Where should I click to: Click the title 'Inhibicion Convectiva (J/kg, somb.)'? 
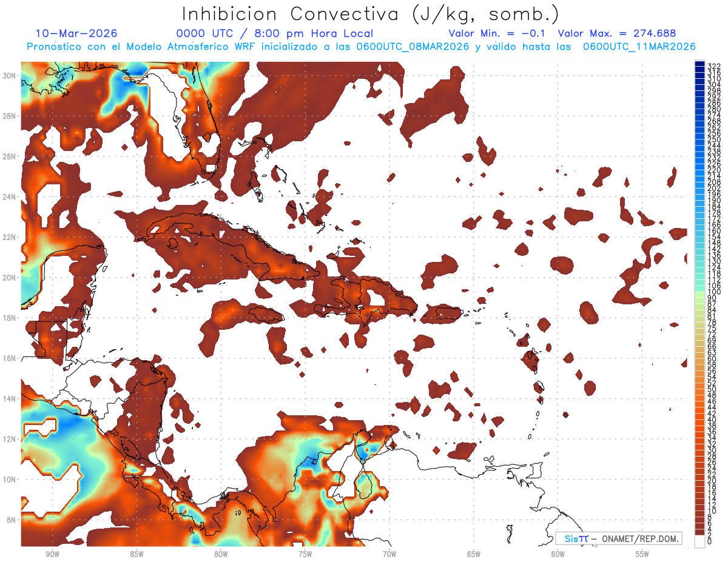(x=370, y=14)
